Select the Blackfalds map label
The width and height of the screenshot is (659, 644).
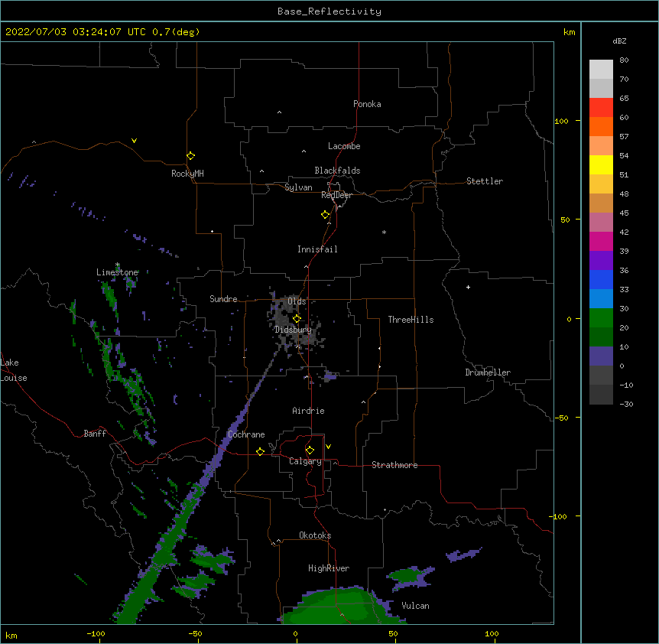click(337, 171)
